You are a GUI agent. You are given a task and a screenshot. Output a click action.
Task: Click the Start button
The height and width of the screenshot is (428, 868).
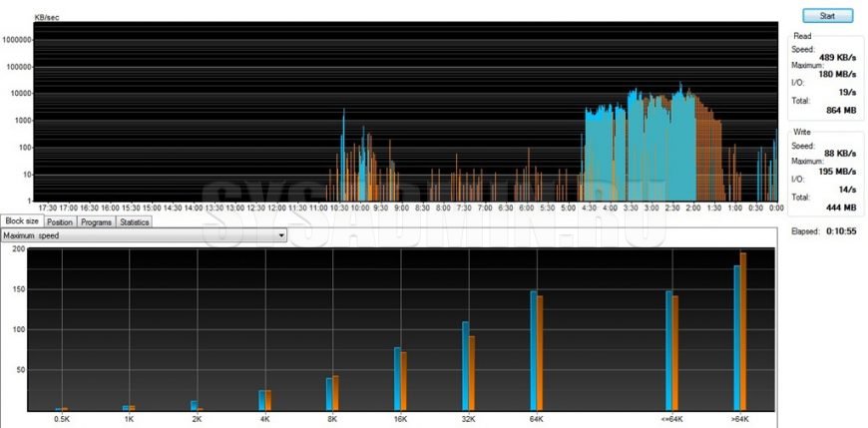click(x=827, y=16)
